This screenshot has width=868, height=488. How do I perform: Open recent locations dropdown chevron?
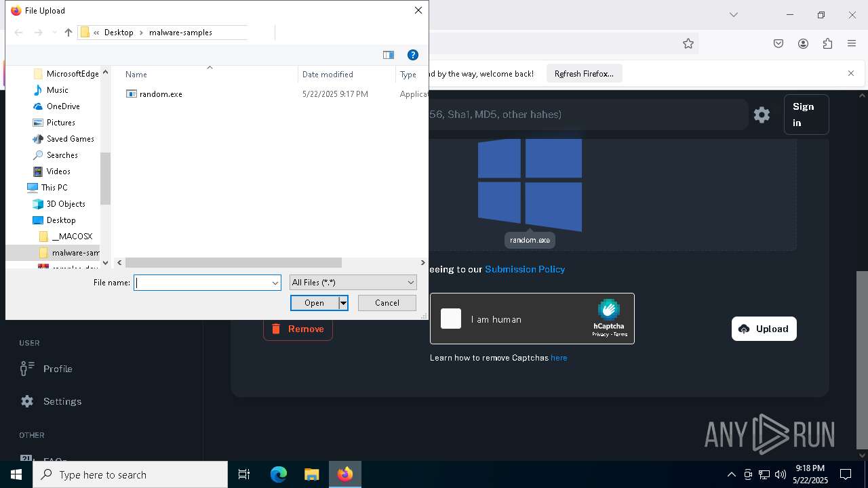click(x=54, y=33)
